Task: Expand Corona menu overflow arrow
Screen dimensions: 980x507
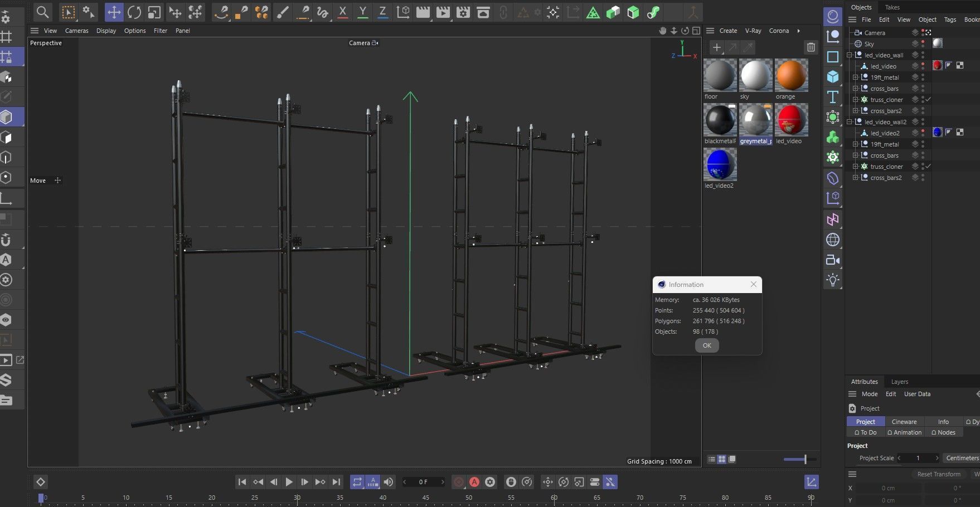Action: pyautogui.click(x=798, y=31)
